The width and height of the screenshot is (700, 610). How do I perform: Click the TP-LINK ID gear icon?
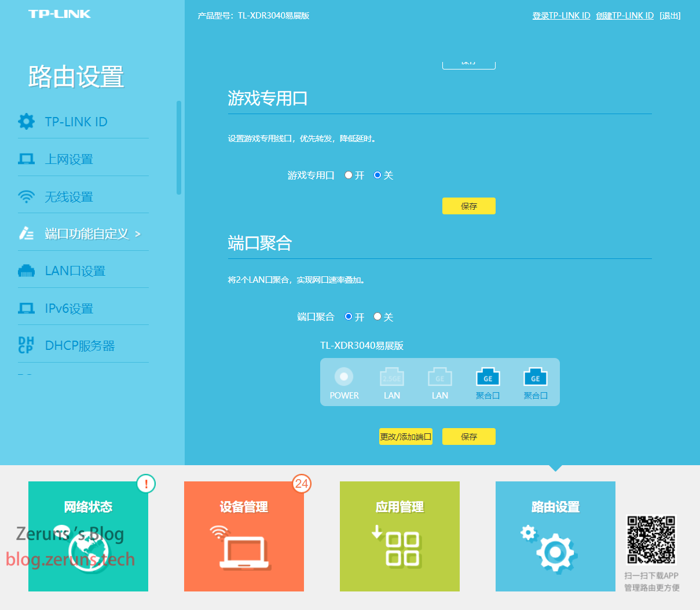point(26,122)
